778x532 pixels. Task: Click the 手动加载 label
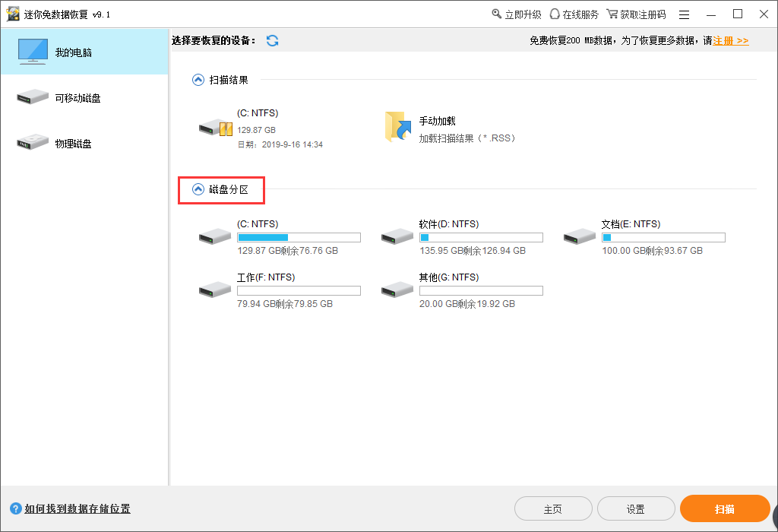coord(437,121)
